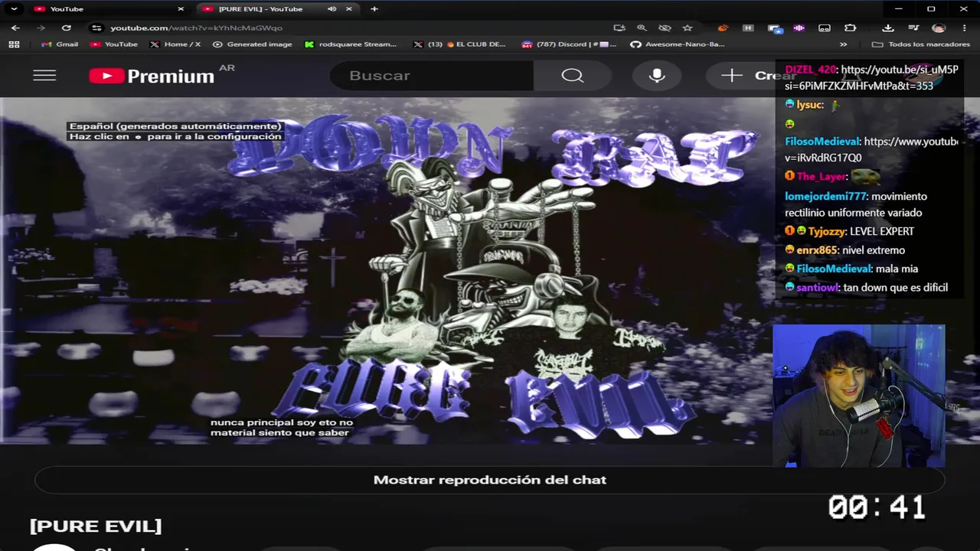Open the tab search dropdown arrow
The width and height of the screenshot is (980, 551).
pyautogui.click(x=14, y=8)
